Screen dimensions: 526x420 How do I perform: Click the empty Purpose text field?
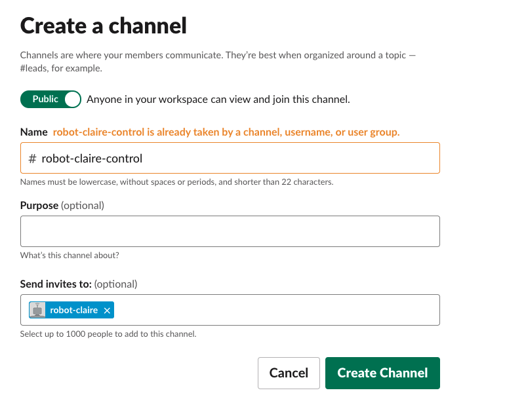point(230,231)
